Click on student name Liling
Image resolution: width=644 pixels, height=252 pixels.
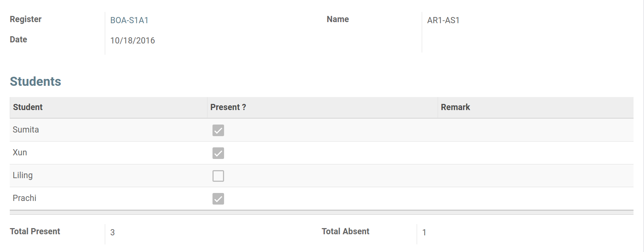coord(23,175)
